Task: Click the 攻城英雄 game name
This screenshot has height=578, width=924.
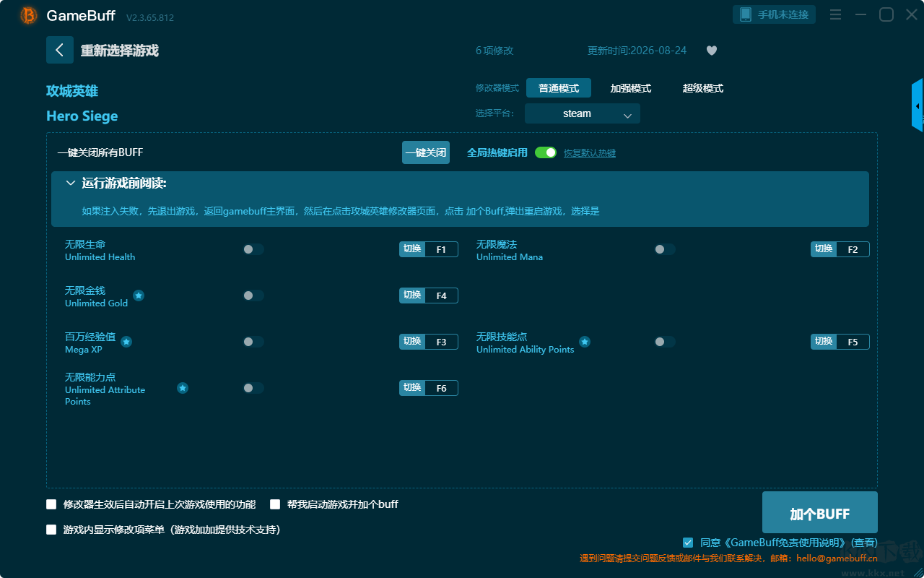Action: (72, 91)
